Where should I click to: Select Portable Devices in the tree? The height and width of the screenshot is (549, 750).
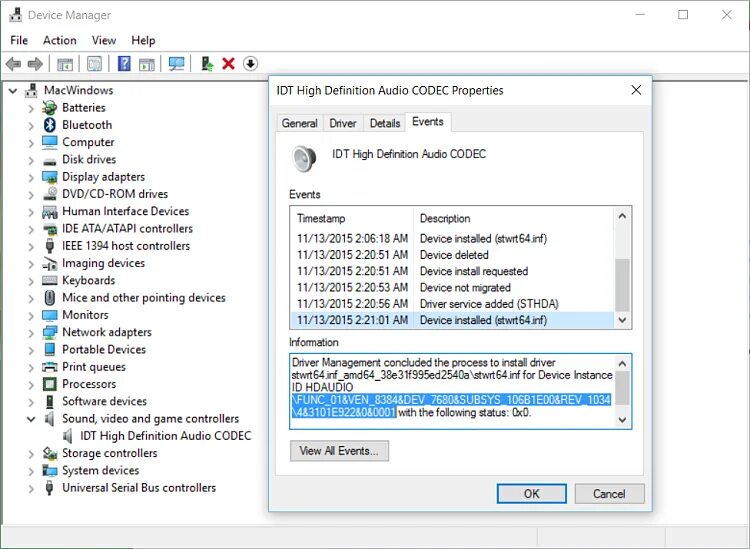tap(104, 350)
